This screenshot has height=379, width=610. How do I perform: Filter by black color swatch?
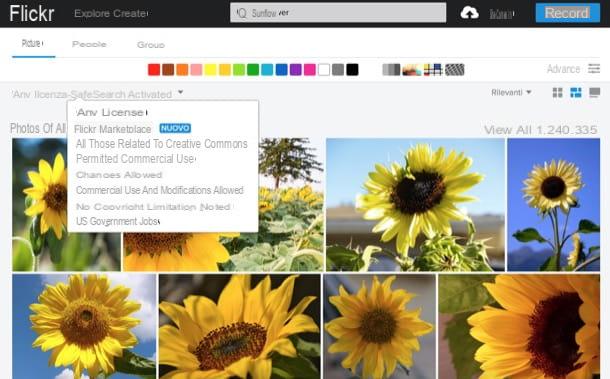click(x=352, y=70)
